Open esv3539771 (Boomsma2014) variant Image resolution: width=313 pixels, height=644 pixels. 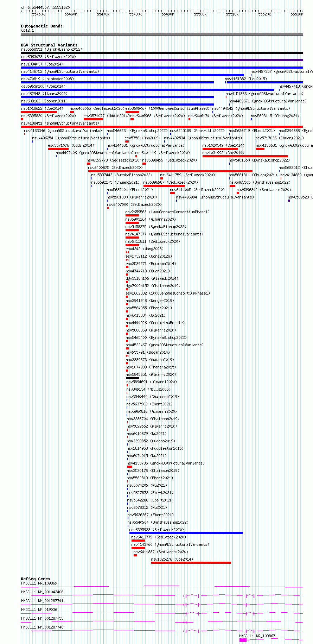coord(151,264)
